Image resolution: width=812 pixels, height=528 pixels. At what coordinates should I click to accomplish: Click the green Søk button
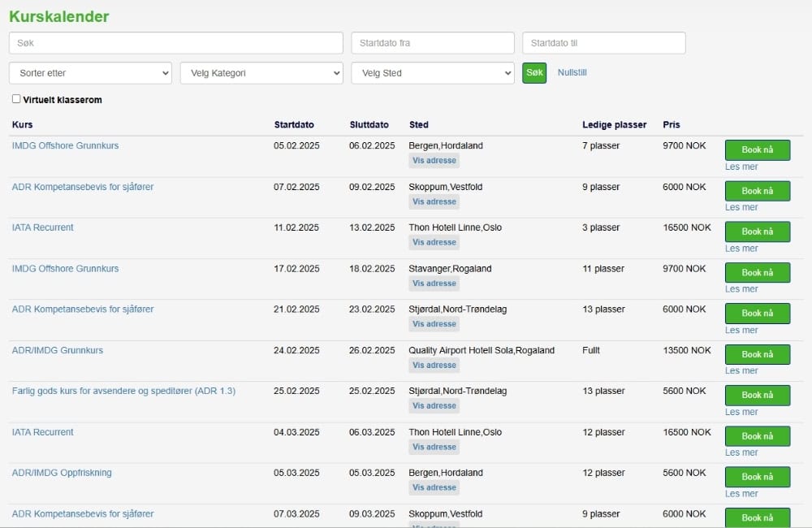click(534, 73)
